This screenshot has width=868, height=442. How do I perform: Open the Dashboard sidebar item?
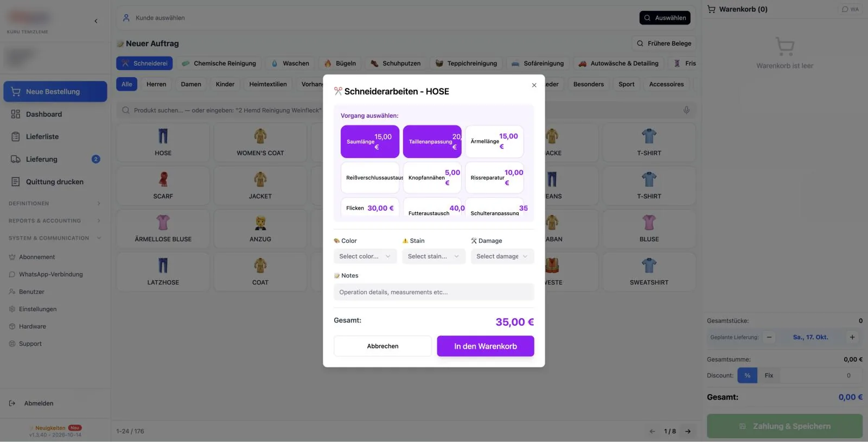click(x=55, y=114)
